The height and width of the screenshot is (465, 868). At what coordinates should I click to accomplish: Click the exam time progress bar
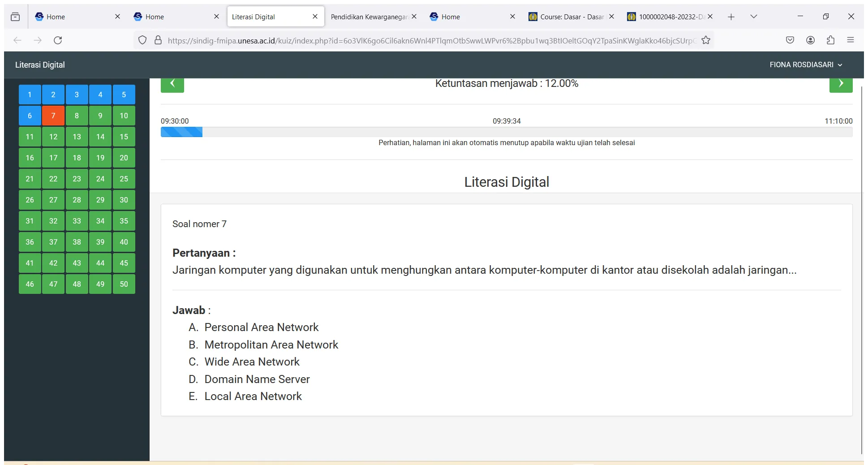click(x=507, y=132)
